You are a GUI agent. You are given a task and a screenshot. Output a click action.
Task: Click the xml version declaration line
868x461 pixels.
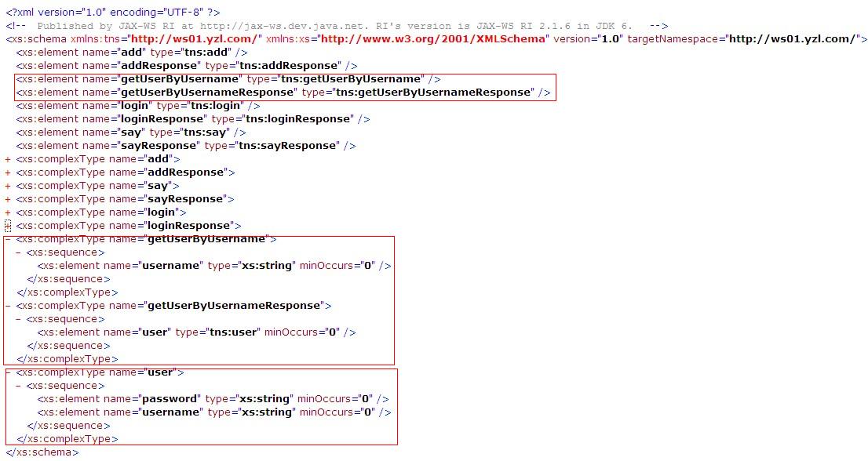[x=113, y=13]
